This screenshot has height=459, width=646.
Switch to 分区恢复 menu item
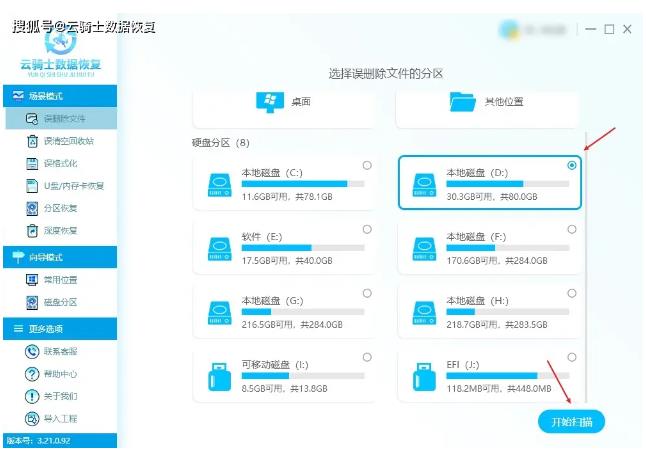pyautogui.click(x=60, y=208)
